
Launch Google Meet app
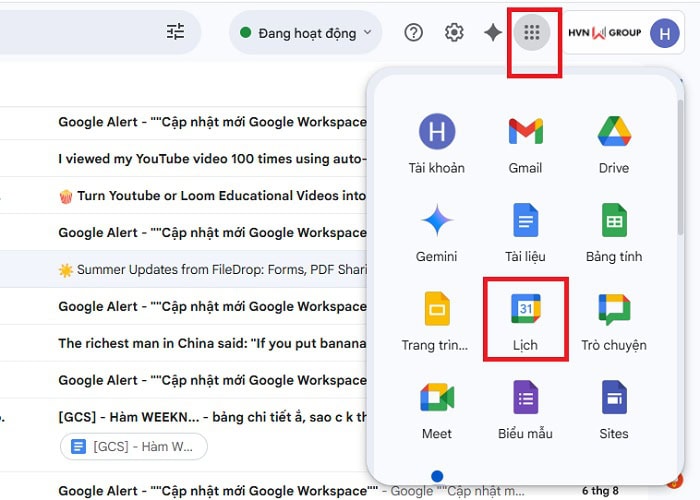click(436, 408)
